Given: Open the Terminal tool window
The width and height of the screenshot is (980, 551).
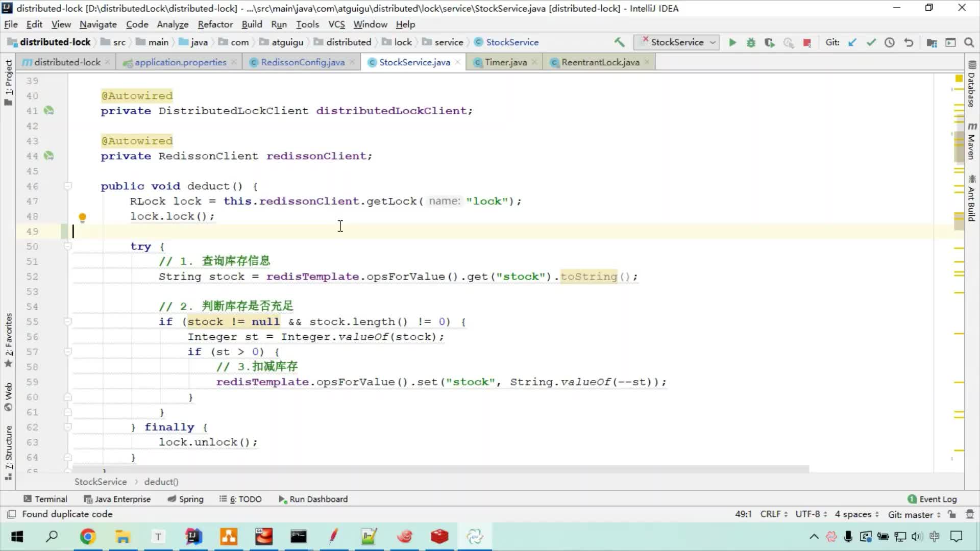Looking at the screenshot, I should pos(45,499).
